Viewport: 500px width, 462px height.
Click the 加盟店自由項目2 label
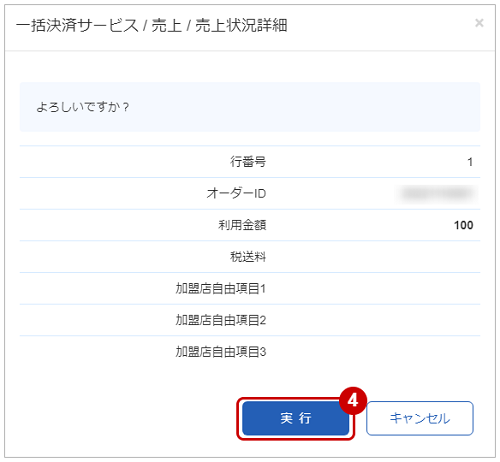coord(221,320)
